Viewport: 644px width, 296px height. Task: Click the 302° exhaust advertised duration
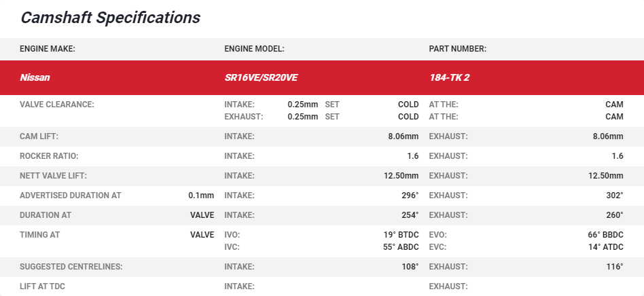614,196
